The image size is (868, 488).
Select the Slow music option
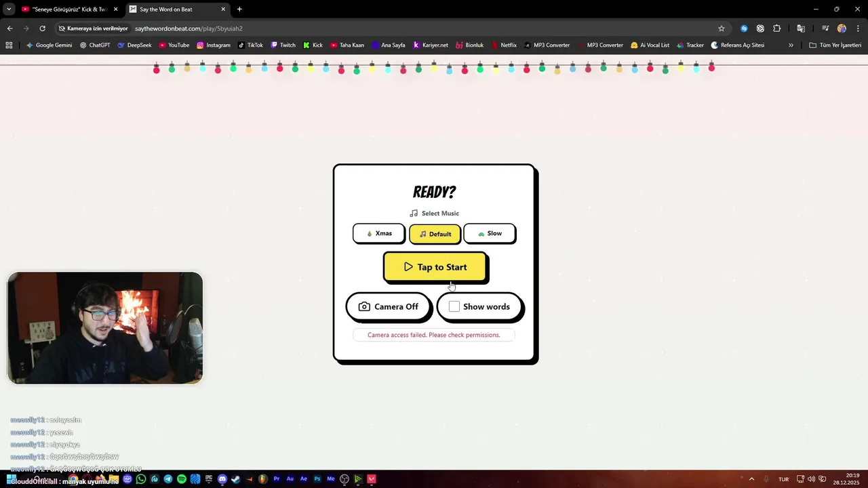[x=490, y=233]
